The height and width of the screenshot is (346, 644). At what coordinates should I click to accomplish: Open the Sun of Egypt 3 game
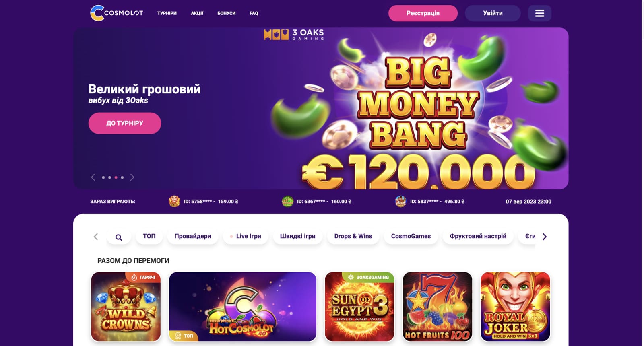click(359, 307)
